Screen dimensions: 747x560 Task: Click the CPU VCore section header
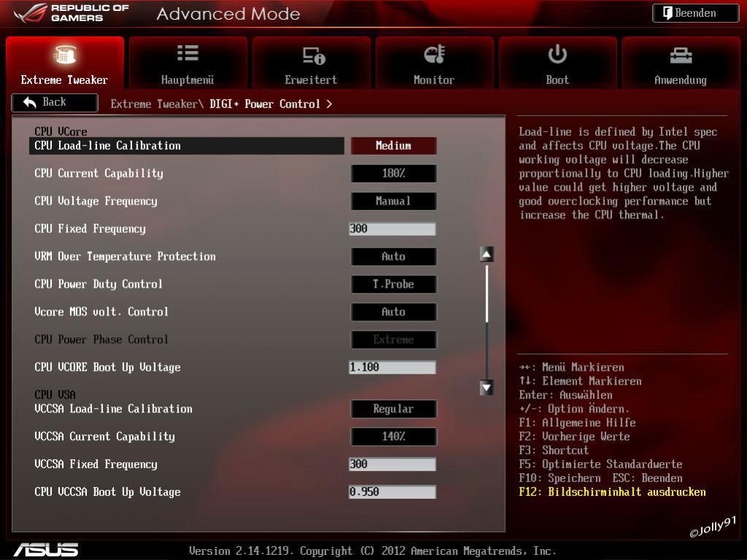pos(61,131)
